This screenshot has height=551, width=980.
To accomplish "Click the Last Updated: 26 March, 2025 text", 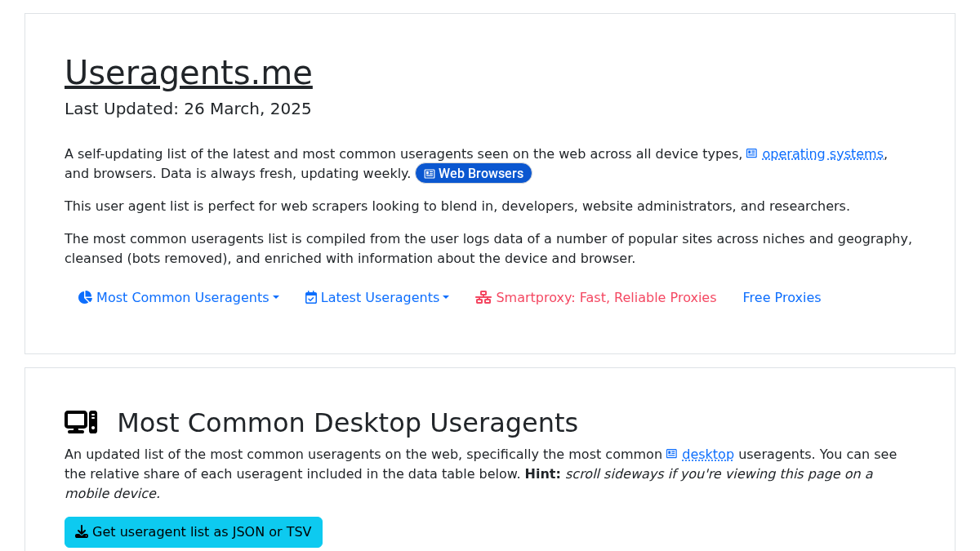I will 188,109.
